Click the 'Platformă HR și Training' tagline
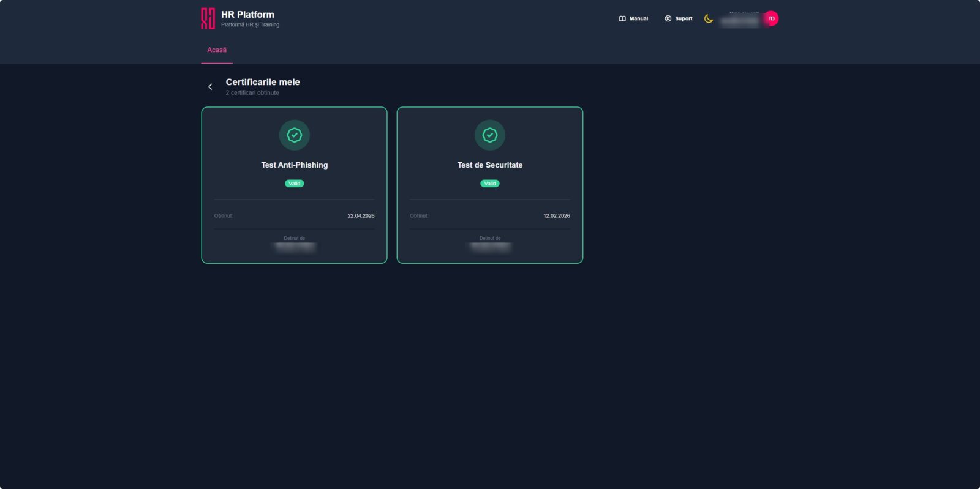 [x=250, y=25]
